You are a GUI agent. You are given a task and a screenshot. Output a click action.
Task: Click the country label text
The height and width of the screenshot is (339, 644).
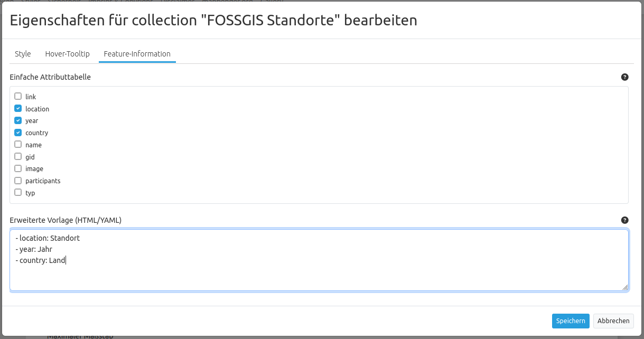coord(36,133)
